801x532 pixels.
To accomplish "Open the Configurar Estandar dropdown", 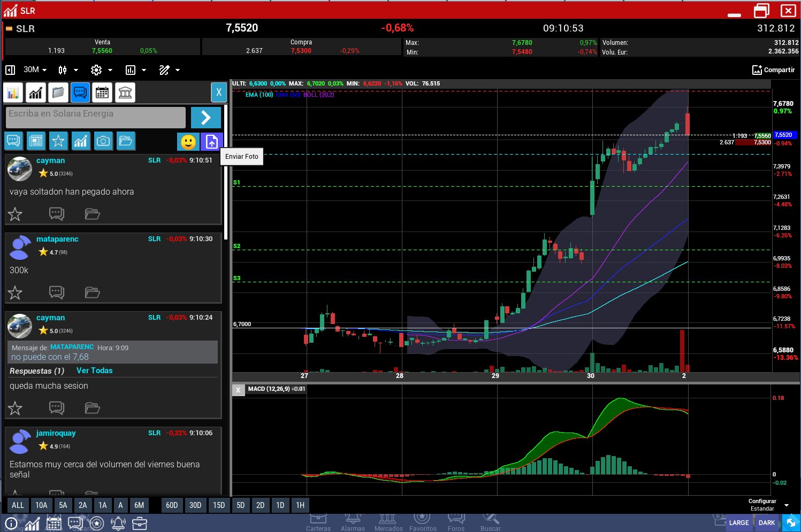I will (768, 505).
